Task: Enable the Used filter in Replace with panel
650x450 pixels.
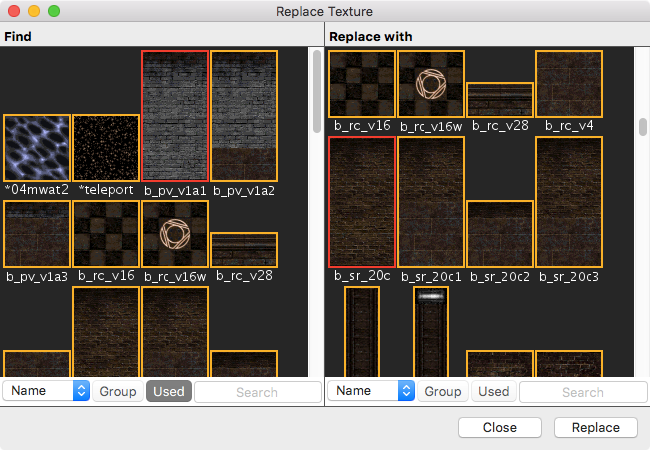Action: tap(493, 391)
